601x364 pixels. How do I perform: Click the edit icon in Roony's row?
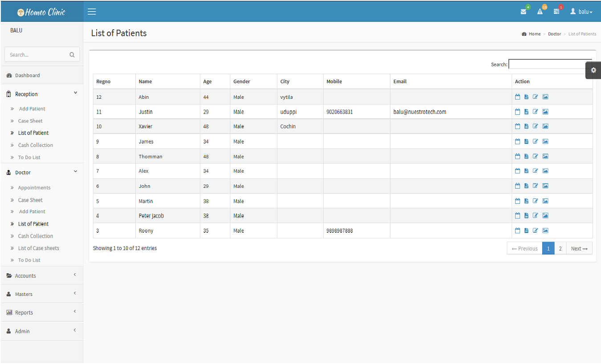(536, 231)
